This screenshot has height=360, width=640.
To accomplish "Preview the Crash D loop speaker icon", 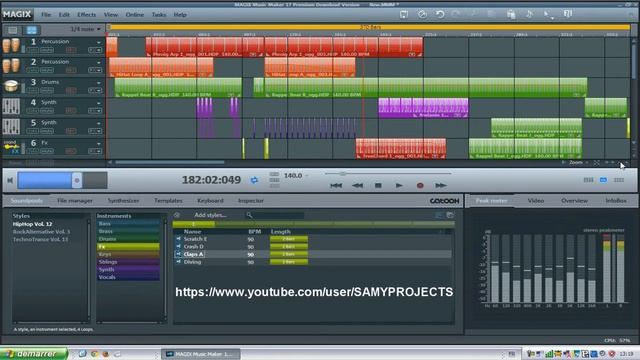I will click(x=178, y=247).
